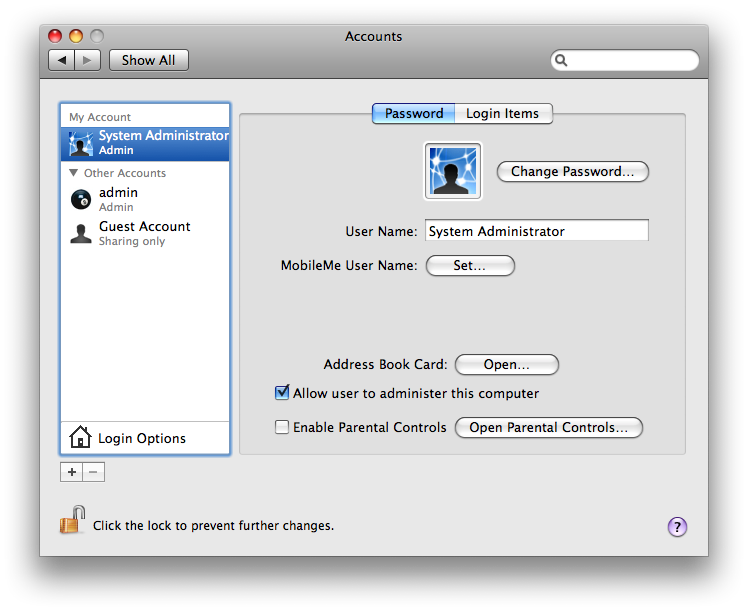
Task: Enable Parental Controls checkbox
Action: click(282, 427)
